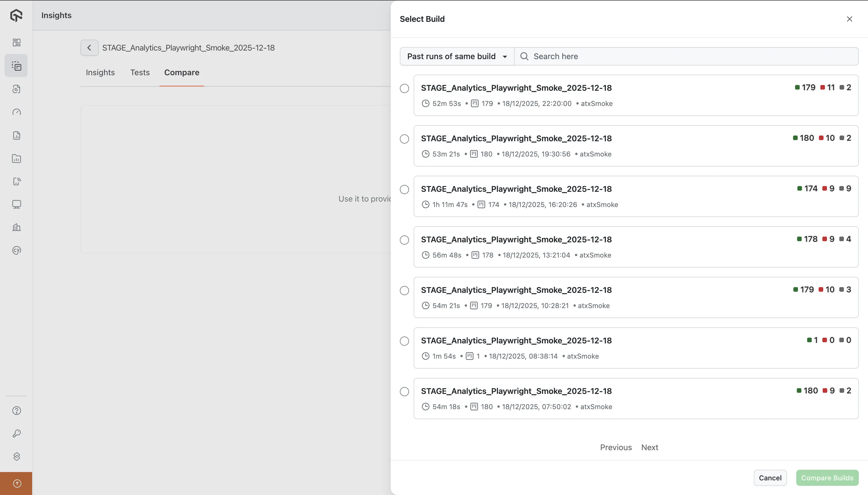Click the back chevron beside build name
868x495 pixels.
(x=89, y=48)
